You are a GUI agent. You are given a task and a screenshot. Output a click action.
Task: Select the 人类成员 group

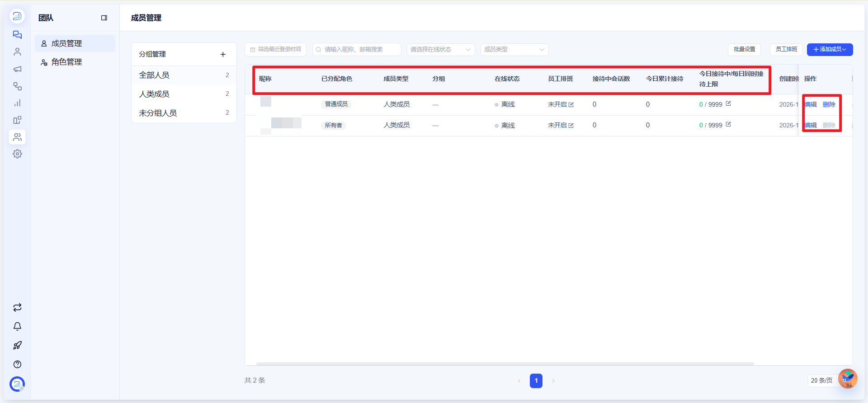click(x=184, y=94)
